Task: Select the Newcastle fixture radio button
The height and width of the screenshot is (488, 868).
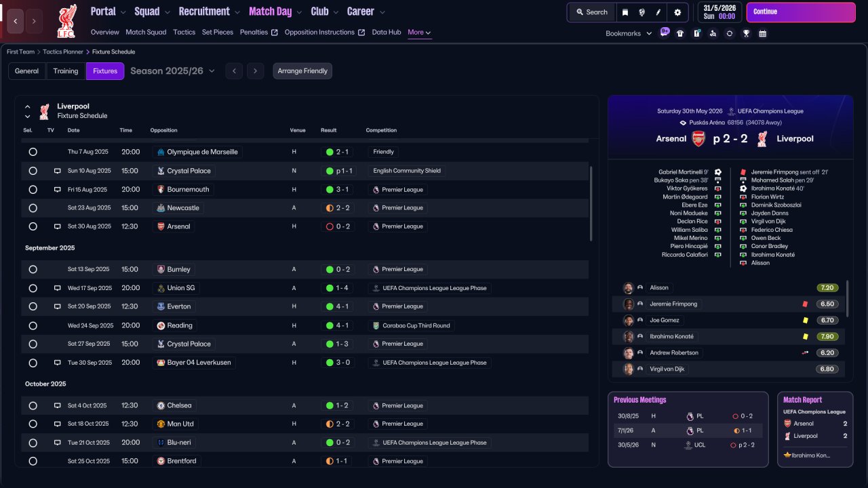Action: coord(33,208)
